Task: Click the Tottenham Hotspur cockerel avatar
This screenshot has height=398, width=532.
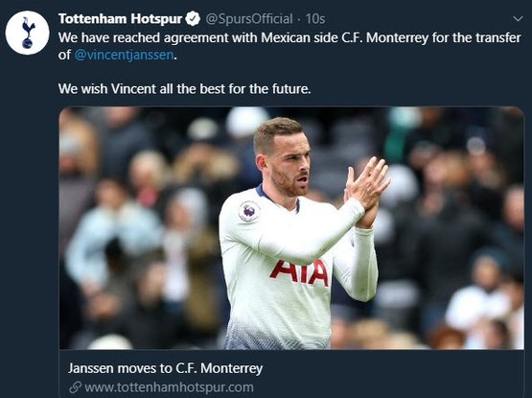Action: [x=28, y=33]
